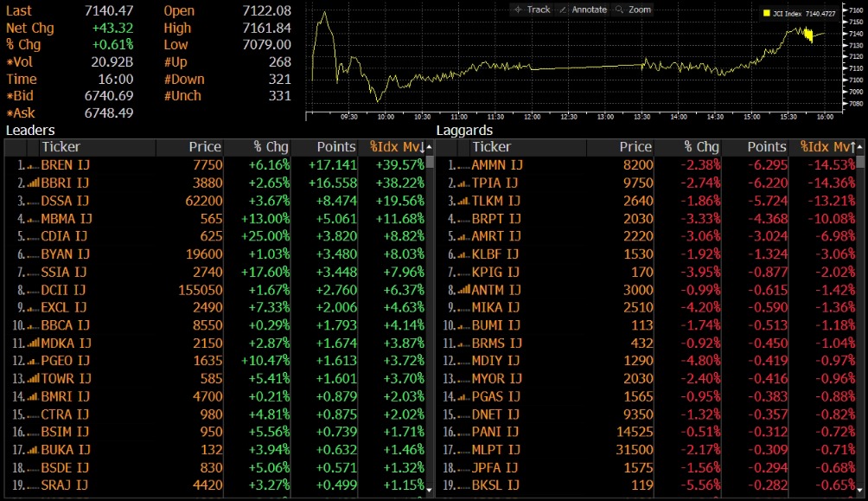Select BYAN IJ ticker row
The width and height of the screenshot is (868, 501).
click(x=216, y=254)
